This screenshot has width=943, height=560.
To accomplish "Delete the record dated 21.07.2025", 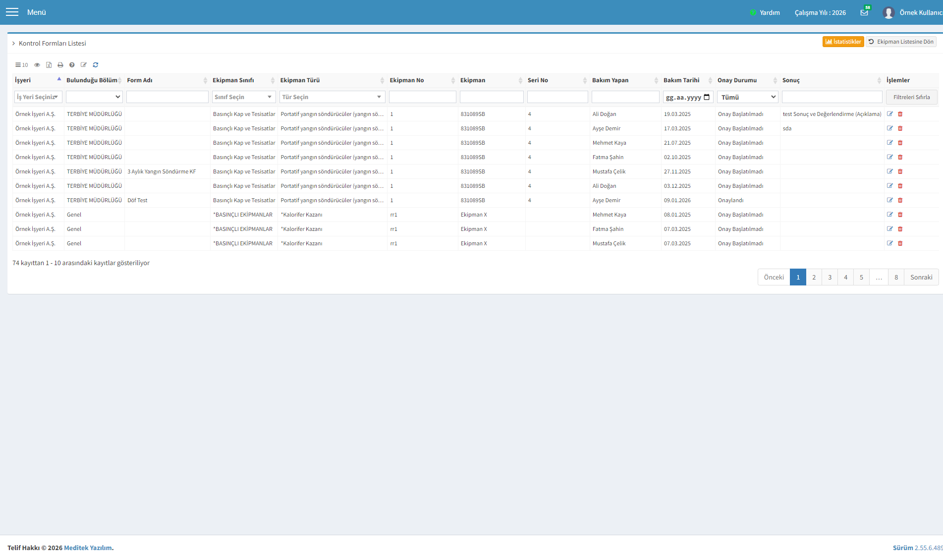I will pyautogui.click(x=900, y=143).
